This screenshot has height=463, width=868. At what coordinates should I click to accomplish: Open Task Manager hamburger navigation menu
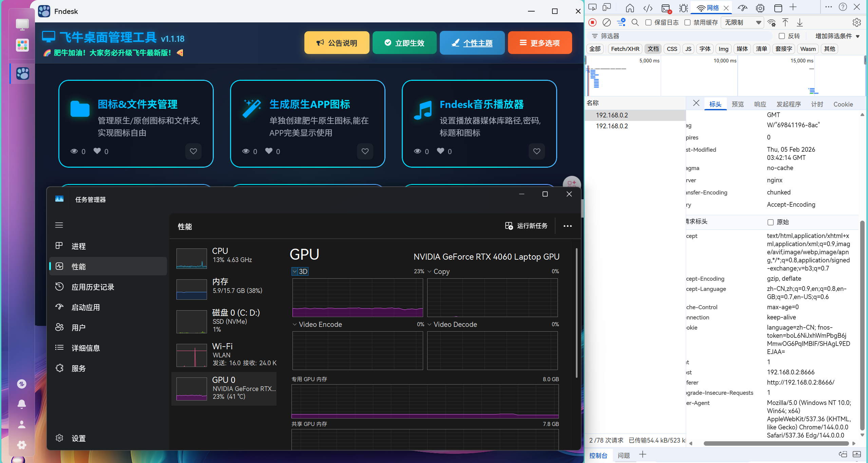tap(59, 225)
